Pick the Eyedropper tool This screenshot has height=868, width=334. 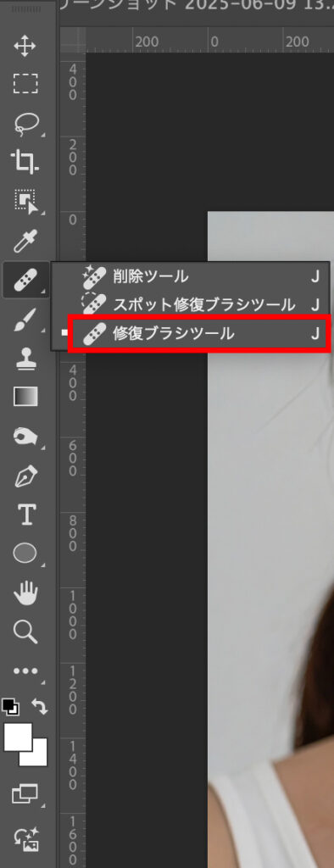click(25, 242)
